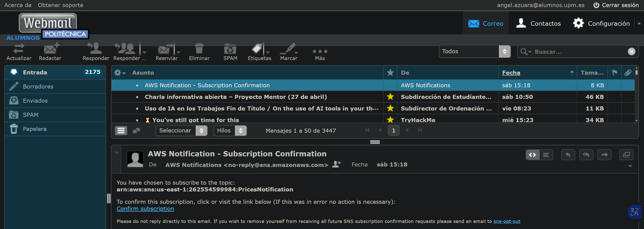The width and height of the screenshot is (644, 229).
Task: Click the flag column header icon
Action: point(614,73)
